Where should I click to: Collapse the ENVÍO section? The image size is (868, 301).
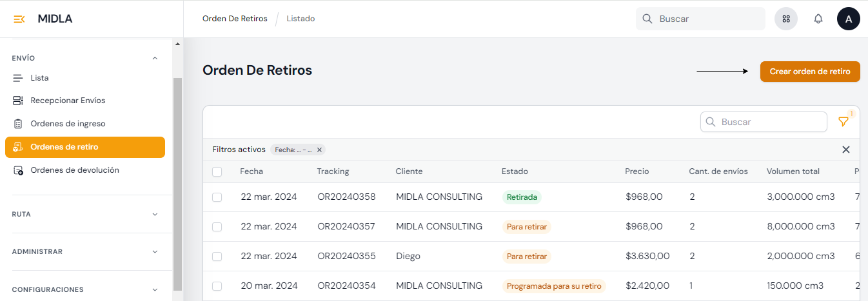point(154,58)
